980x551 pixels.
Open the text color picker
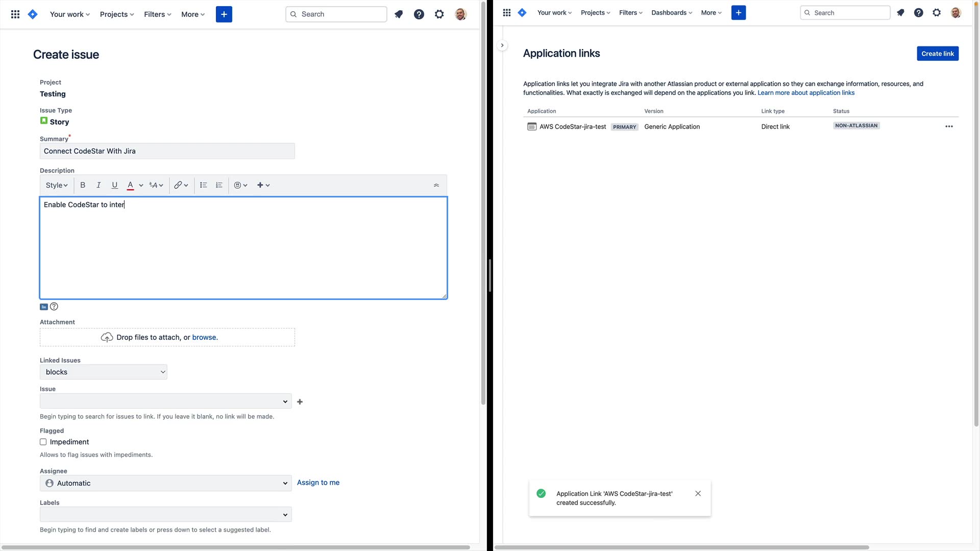point(141,185)
